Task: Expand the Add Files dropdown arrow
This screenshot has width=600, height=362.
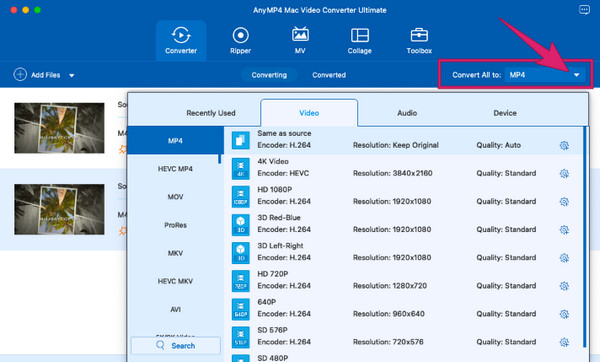Action: pos(72,75)
